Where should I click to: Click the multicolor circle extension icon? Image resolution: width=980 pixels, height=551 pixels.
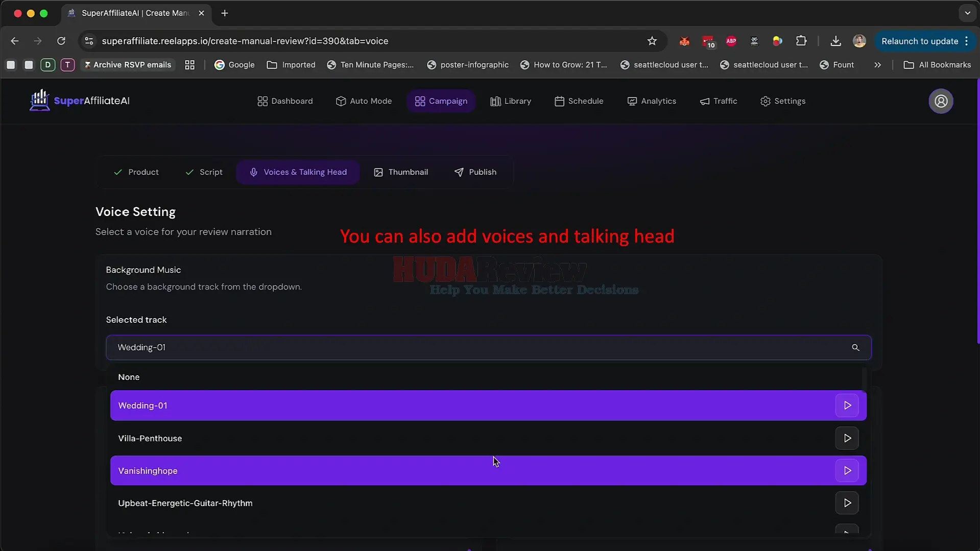click(777, 41)
